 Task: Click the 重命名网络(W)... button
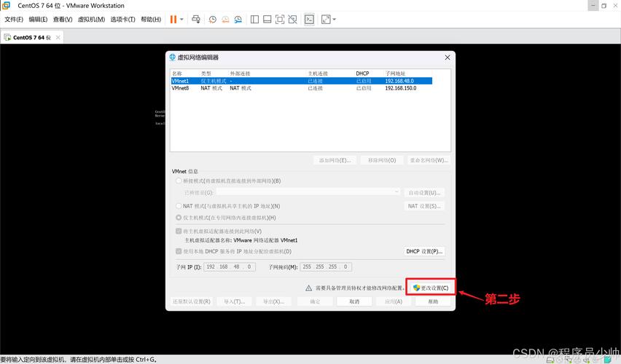point(429,160)
